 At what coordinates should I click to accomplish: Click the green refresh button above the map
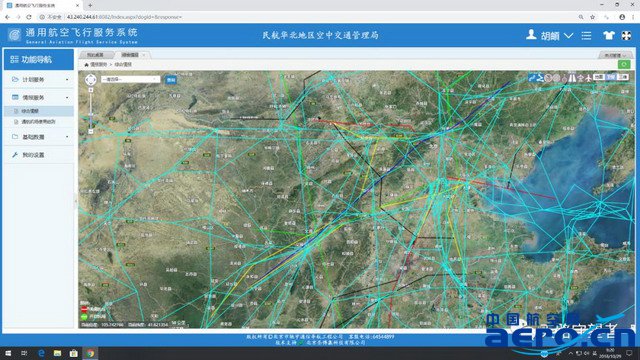pos(624,64)
